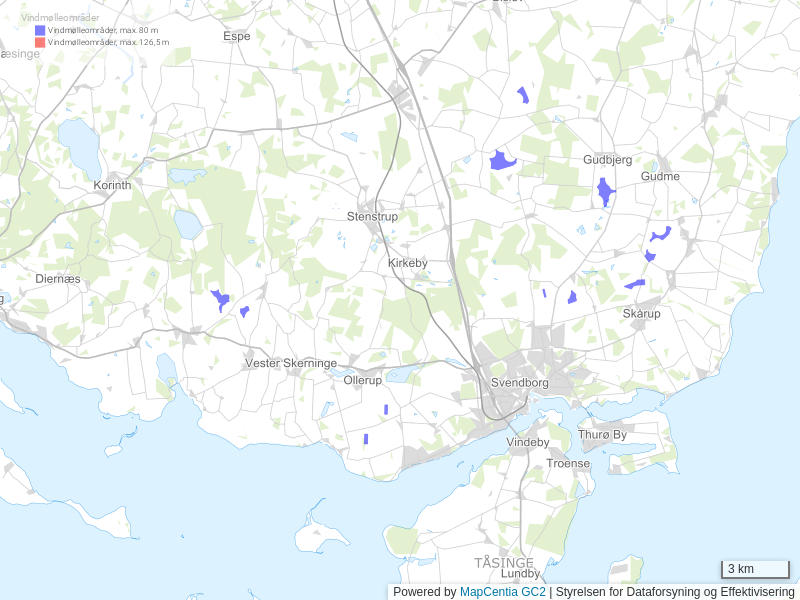Click the blue wind area just north of Skårup

pos(634,285)
